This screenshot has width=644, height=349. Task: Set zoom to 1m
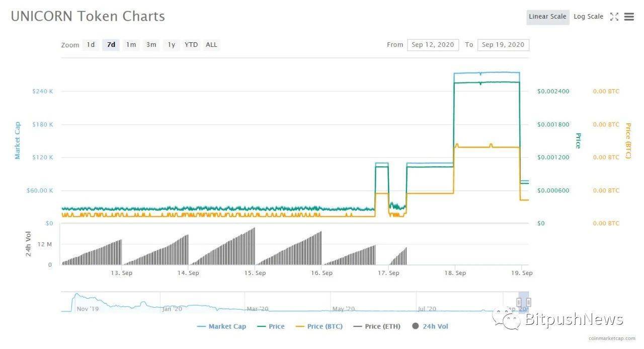(131, 45)
